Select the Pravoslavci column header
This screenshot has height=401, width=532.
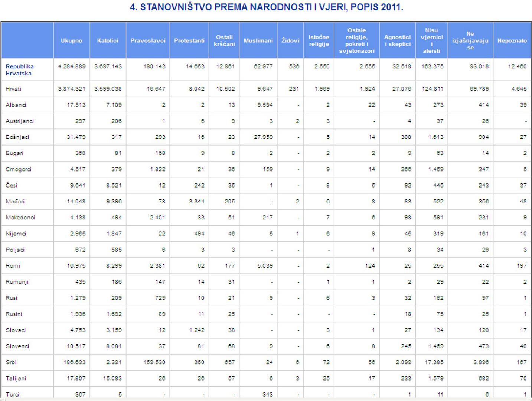tap(148, 40)
